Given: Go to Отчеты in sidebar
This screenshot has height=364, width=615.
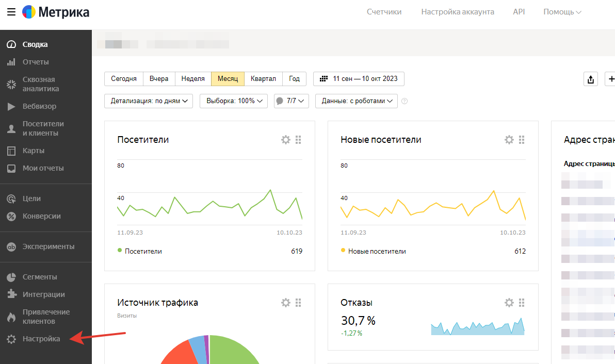Looking at the screenshot, I should point(36,62).
